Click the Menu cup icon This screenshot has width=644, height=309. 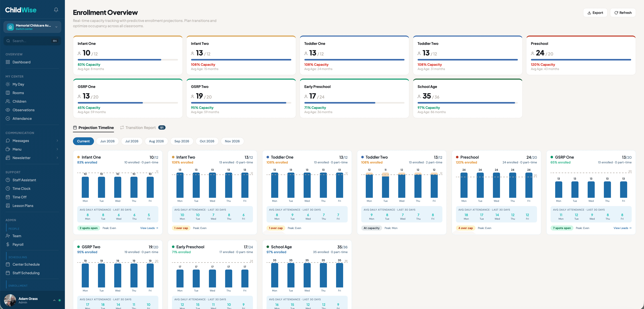pos(8,149)
